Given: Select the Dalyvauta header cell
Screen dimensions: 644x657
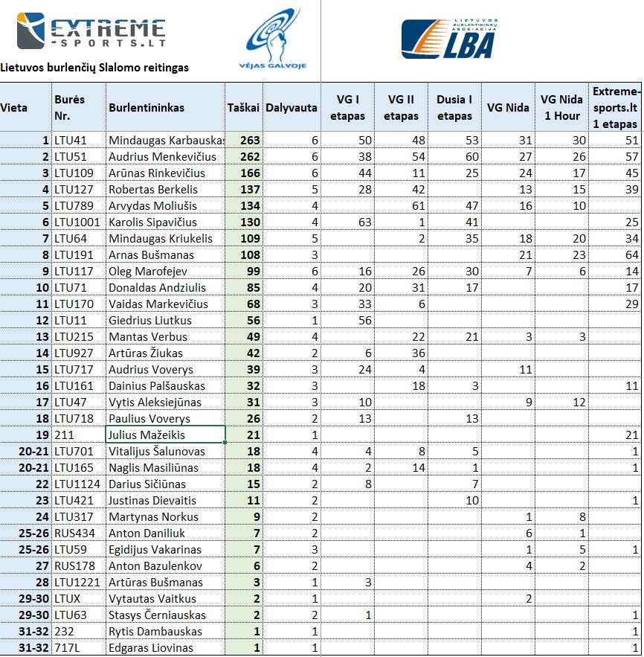Looking at the screenshot, I should [x=292, y=107].
